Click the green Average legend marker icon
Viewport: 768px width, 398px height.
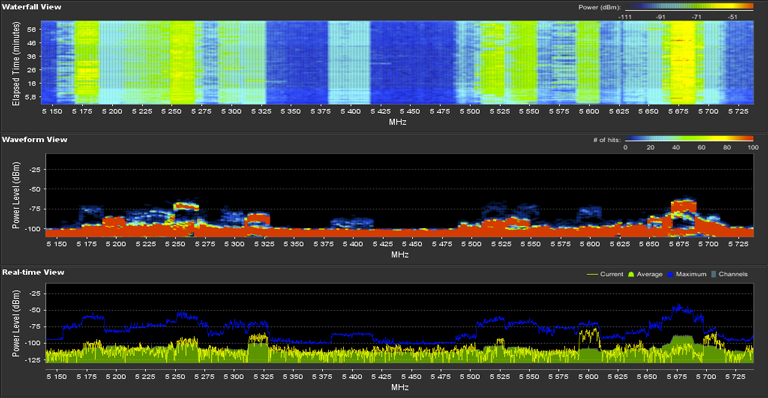coord(631,274)
